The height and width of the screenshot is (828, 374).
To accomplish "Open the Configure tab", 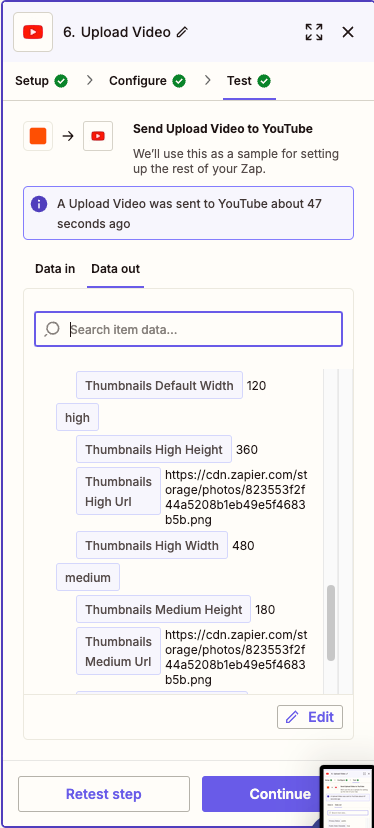I will click(147, 81).
